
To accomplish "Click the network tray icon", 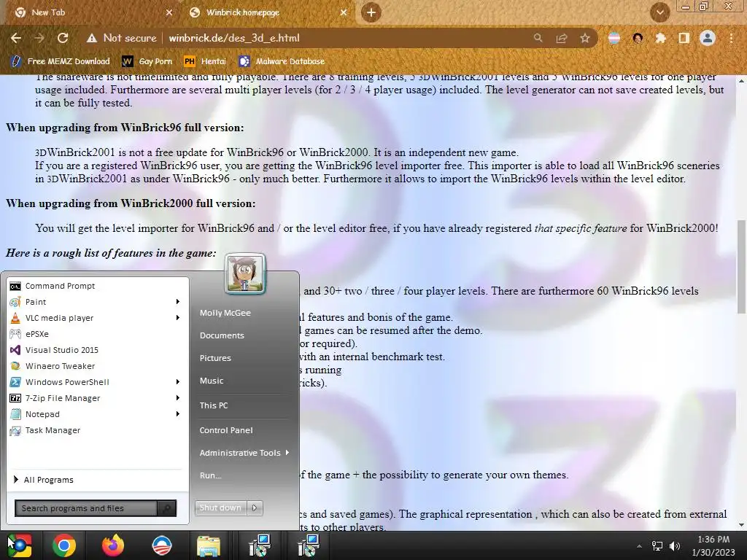I will point(657,546).
